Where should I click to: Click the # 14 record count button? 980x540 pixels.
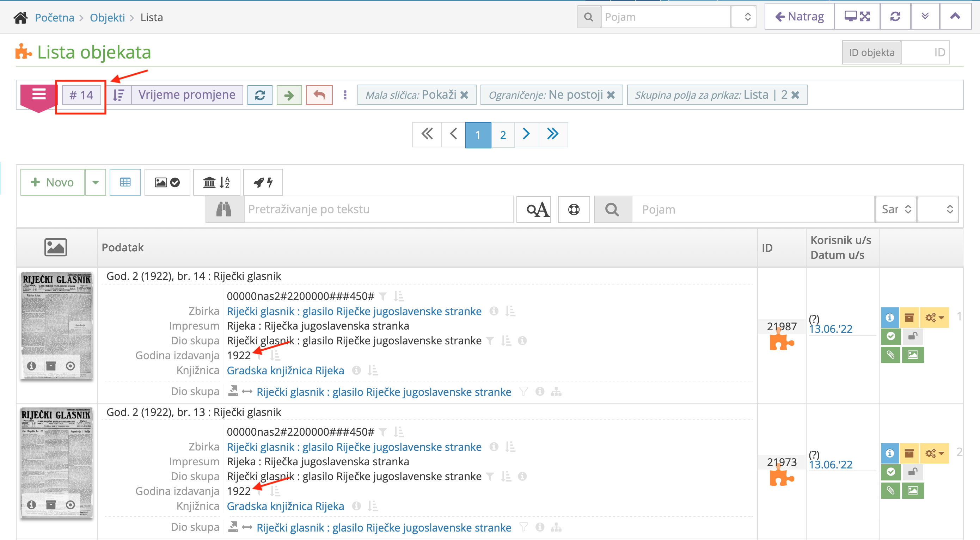click(x=81, y=95)
